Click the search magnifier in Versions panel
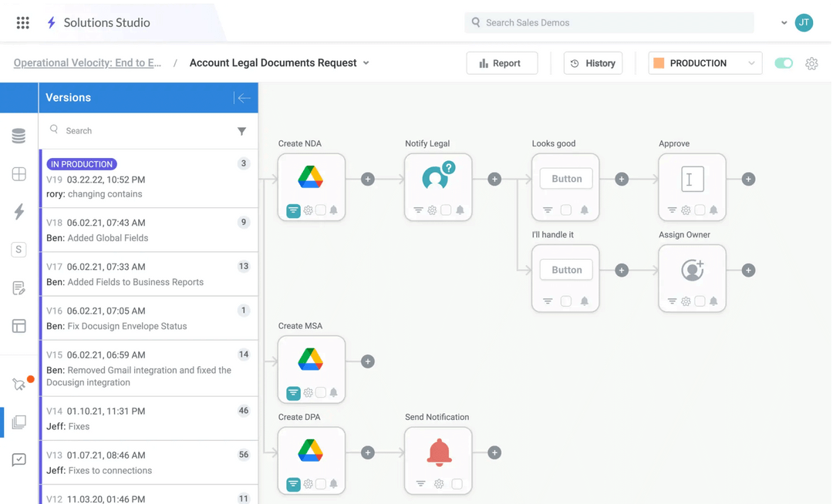 pos(53,131)
